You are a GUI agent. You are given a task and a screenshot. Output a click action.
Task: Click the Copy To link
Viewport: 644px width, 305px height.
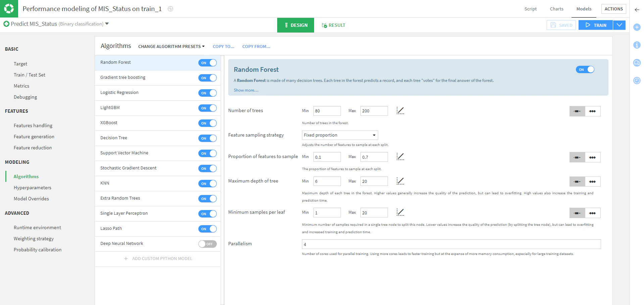pyautogui.click(x=224, y=46)
